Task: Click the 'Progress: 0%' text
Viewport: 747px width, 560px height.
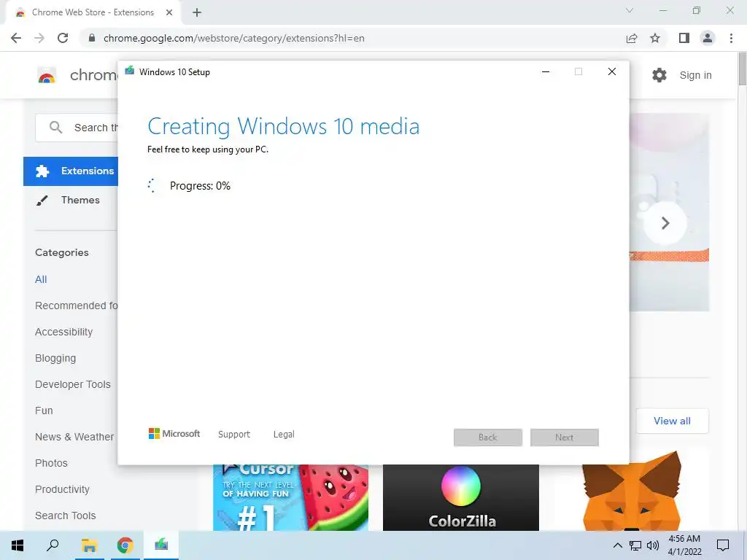Action: click(200, 186)
